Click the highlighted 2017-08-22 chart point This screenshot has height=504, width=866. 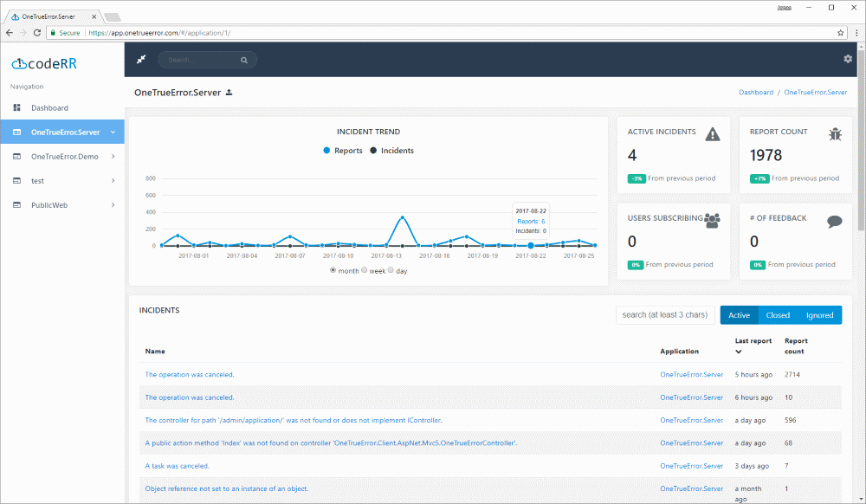click(x=531, y=246)
